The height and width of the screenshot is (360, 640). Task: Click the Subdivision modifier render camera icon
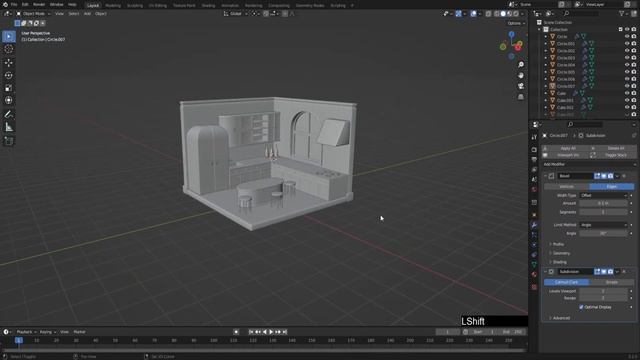[x=611, y=271]
